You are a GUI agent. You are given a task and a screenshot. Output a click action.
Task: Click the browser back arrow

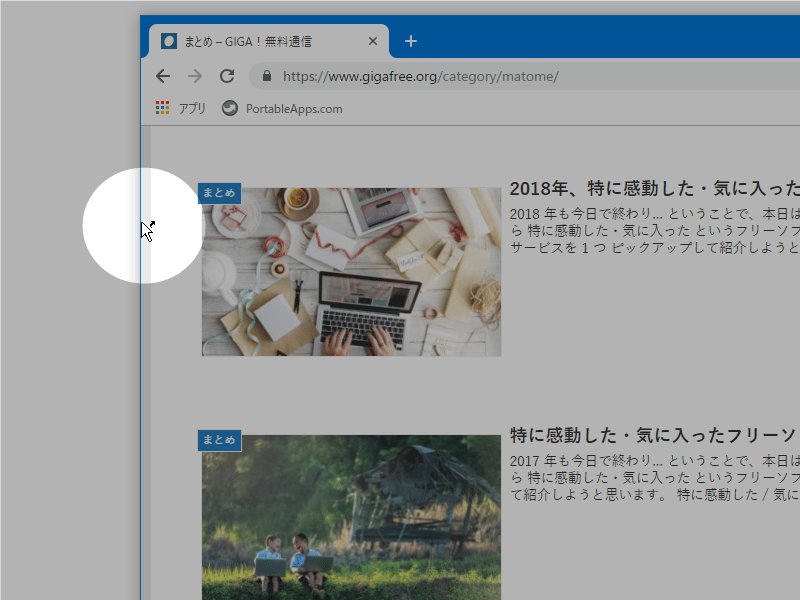click(163, 76)
